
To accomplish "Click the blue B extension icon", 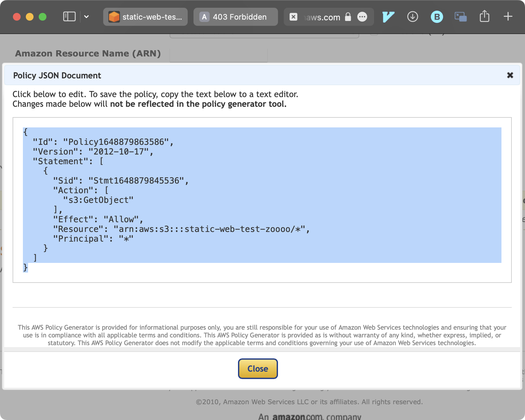I will tap(437, 17).
